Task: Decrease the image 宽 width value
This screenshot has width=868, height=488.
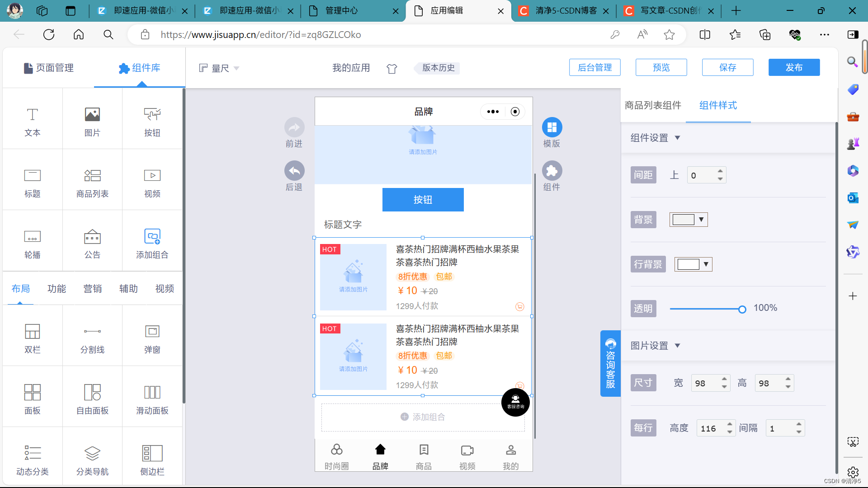Action: (724, 387)
